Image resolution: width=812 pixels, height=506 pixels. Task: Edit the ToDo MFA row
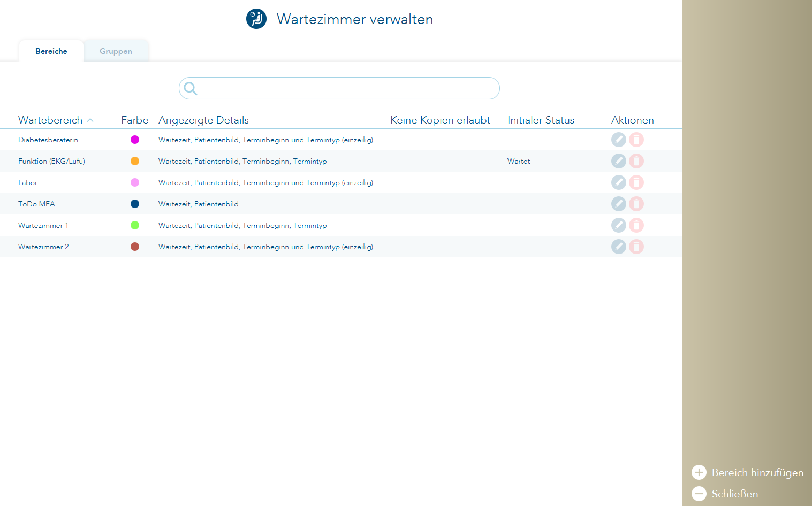[x=618, y=204]
